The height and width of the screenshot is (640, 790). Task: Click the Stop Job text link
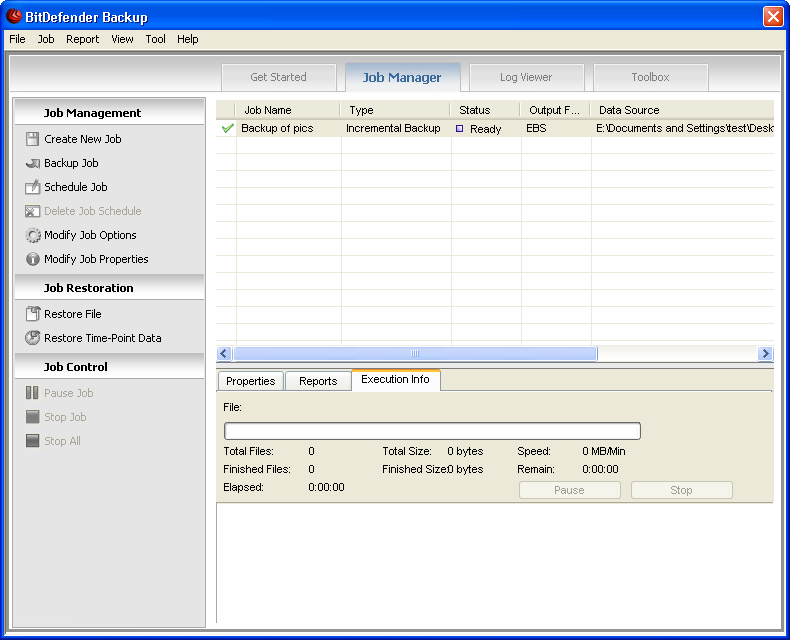[65, 417]
